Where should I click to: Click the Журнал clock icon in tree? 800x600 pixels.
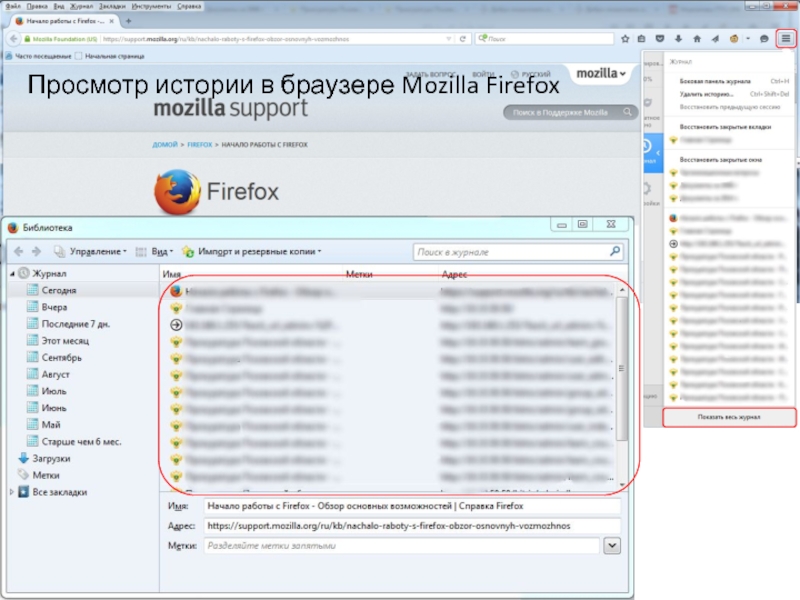pos(23,273)
